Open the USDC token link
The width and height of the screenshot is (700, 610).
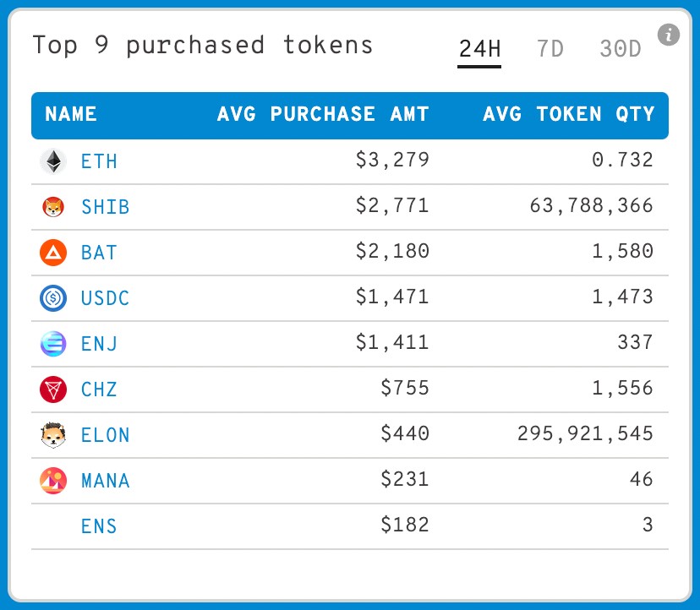point(106,298)
